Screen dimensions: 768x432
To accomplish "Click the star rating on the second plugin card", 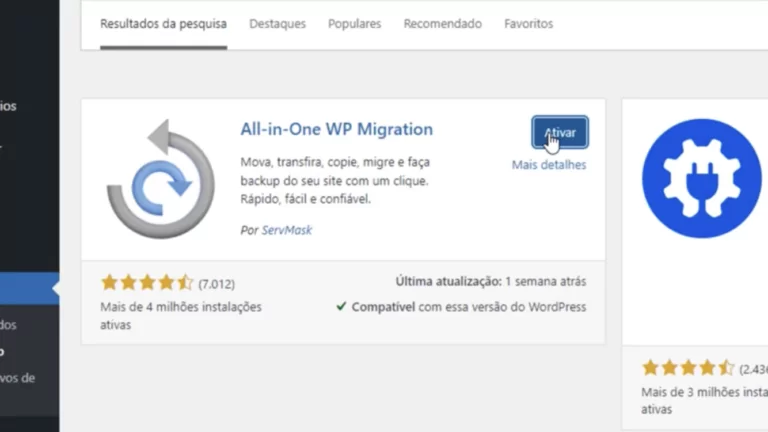I will pyautogui.click(x=688, y=368).
